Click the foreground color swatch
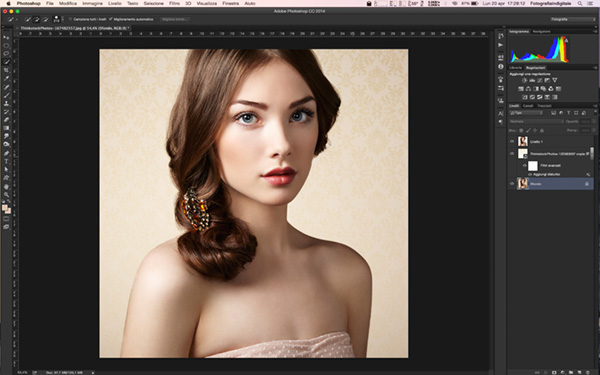This screenshot has width=600, height=375. [x=5, y=207]
